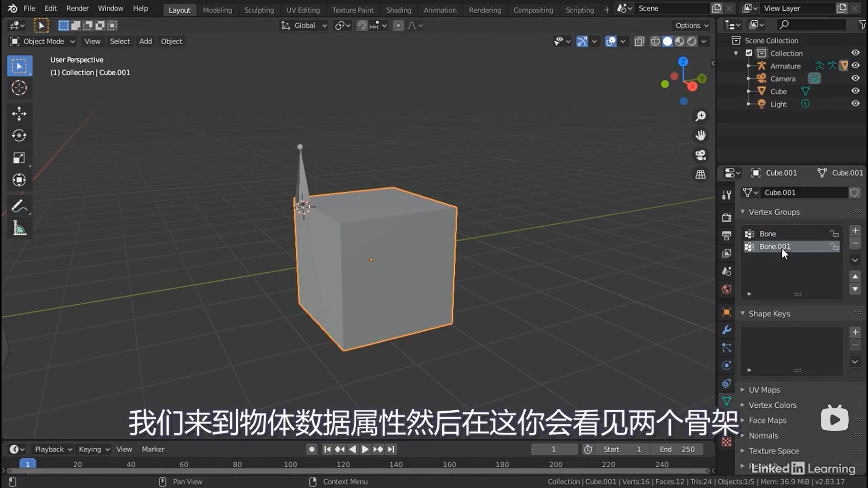868x488 pixels.
Task: Open Object properties tab
Action: coord(726,312)
